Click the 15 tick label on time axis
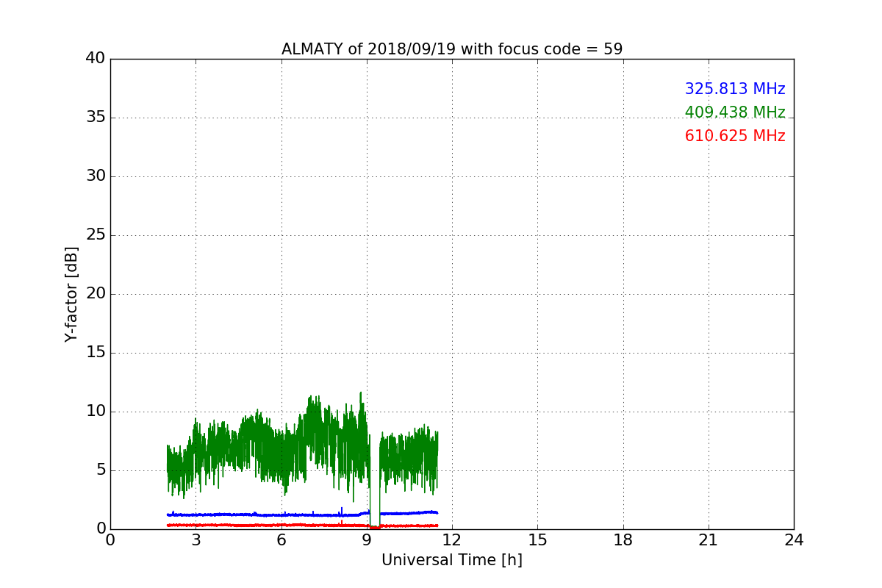This screenshot has width=882, height=588. (x=537, y=540)
